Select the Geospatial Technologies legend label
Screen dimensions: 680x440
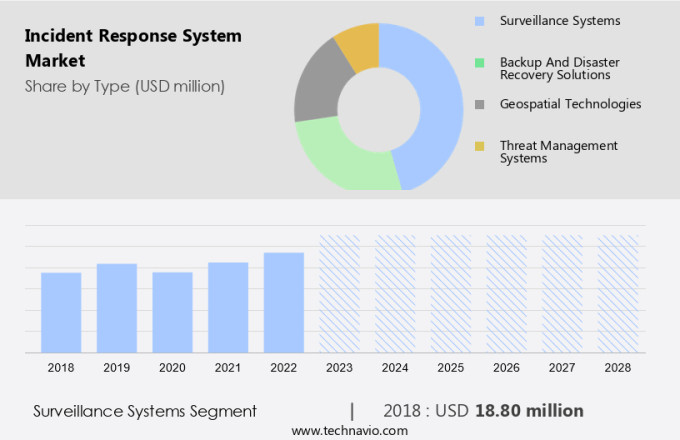tap(570, 104)
